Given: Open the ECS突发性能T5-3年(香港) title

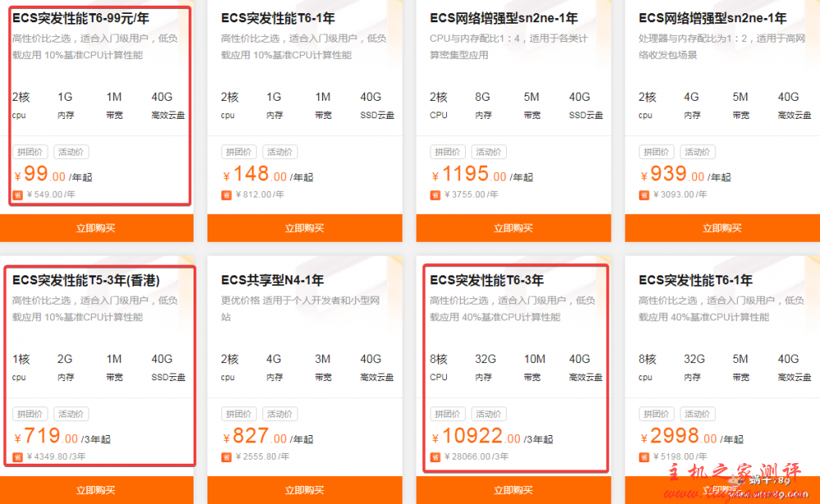Looking at the screenshot, I should [x=86, y=280].
